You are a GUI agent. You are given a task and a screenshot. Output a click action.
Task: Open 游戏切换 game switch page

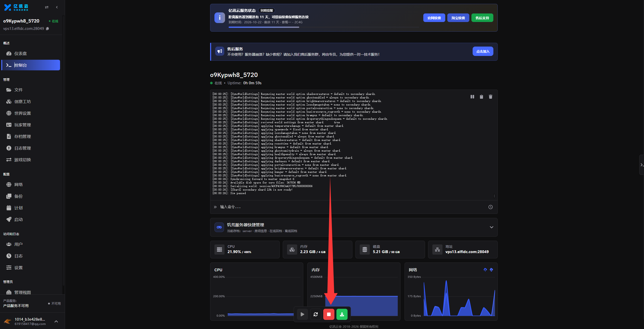31,160
